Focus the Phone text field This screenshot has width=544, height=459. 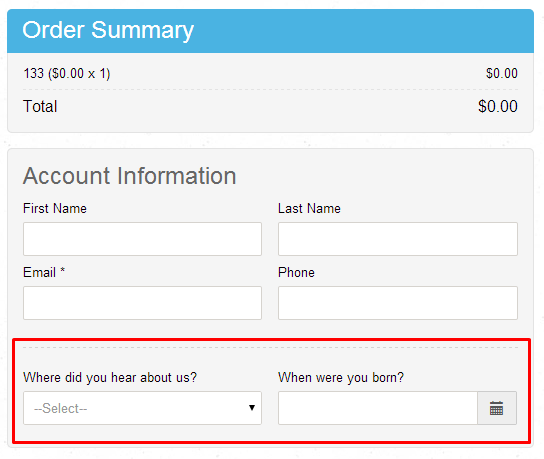point(398,303)
